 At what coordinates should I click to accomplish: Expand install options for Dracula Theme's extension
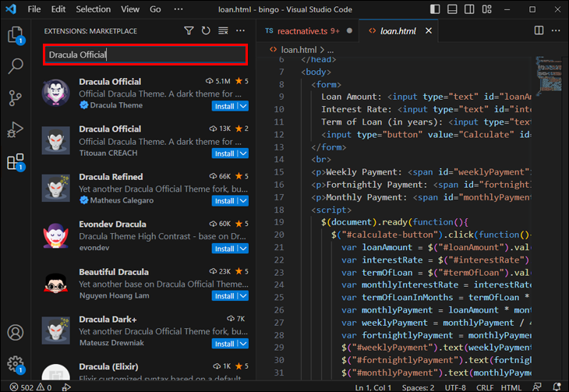(x=243, y=106)
